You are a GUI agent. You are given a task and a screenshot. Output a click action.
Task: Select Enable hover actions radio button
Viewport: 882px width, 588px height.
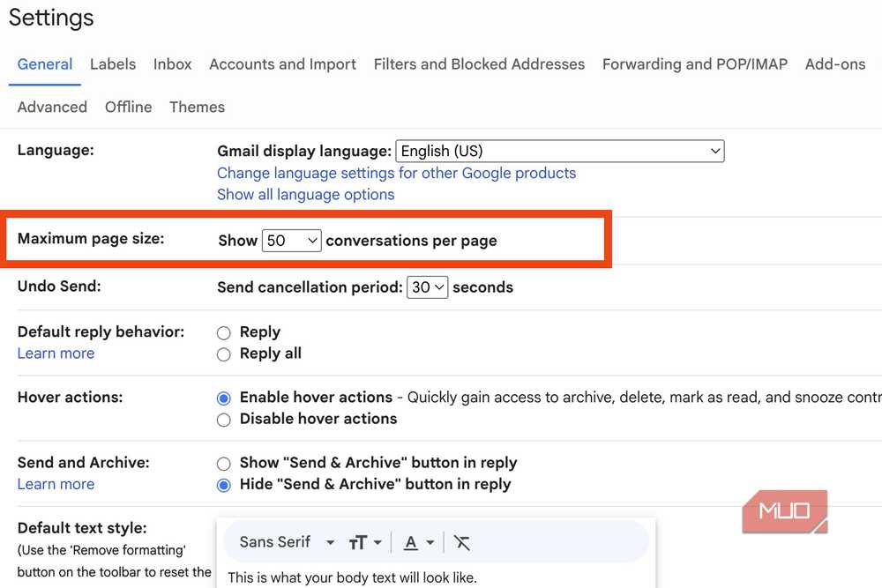(224, 398)
